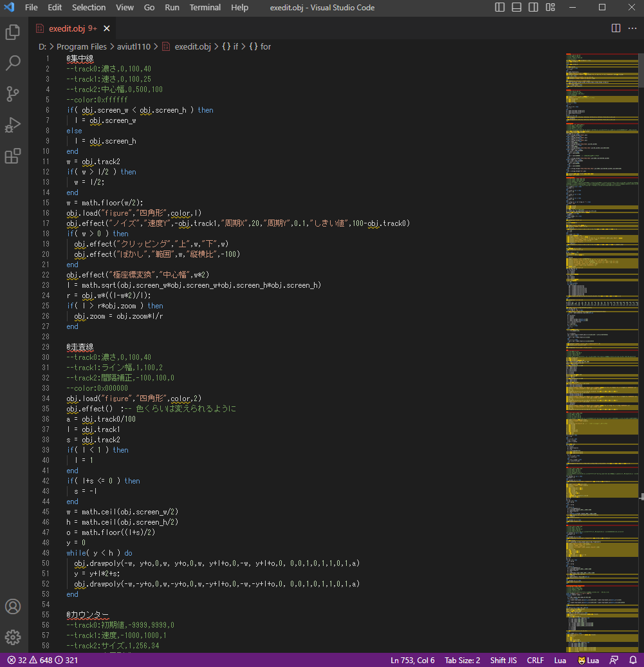
Task: Open the Go menu
Action: (x=149, y=7)
